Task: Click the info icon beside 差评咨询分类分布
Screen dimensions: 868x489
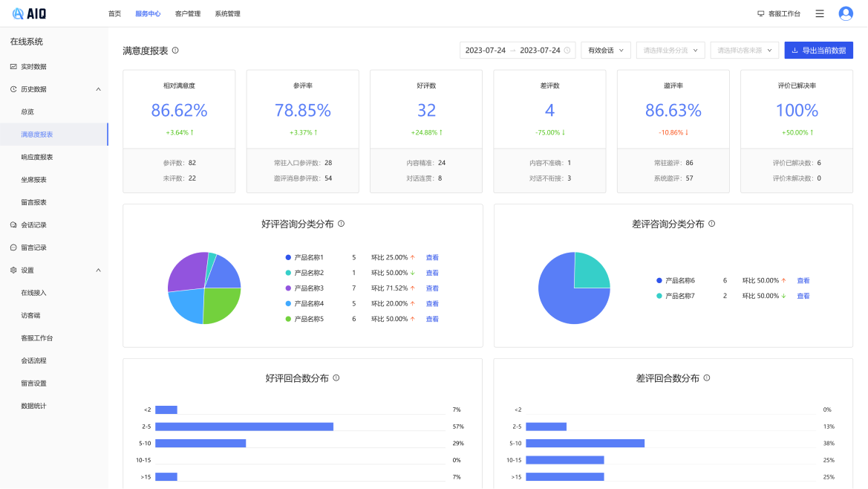Action: [x=712, y=224]
